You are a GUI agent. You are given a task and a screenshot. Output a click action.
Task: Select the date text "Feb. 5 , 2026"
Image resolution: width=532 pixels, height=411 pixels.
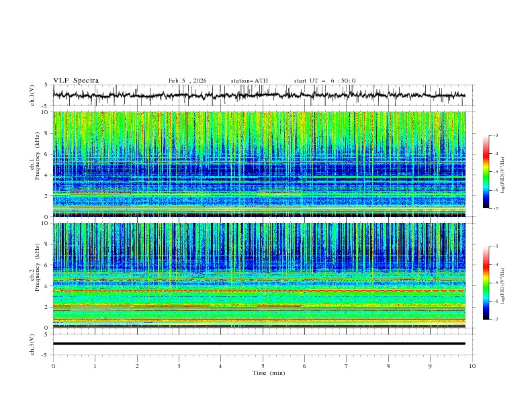187,81
